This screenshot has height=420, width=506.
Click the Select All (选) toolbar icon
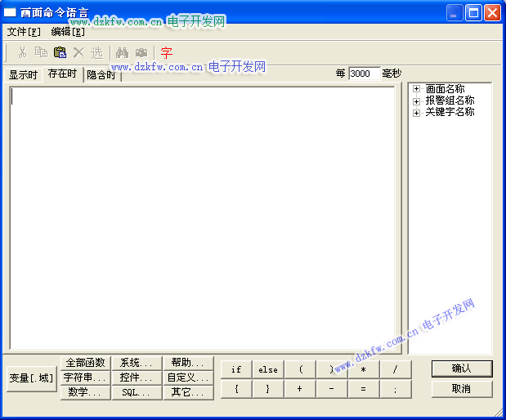tap(97, 52)
